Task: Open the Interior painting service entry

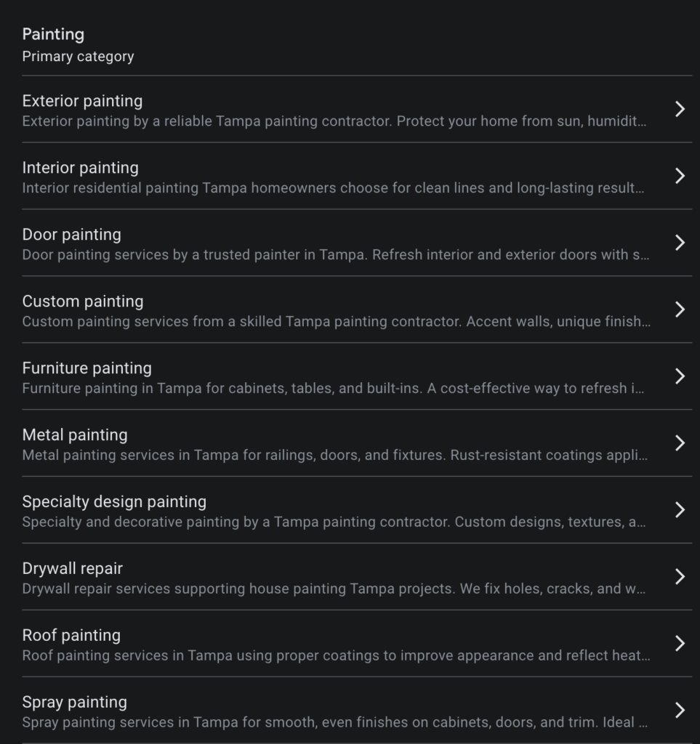Action: coord(80,168)
